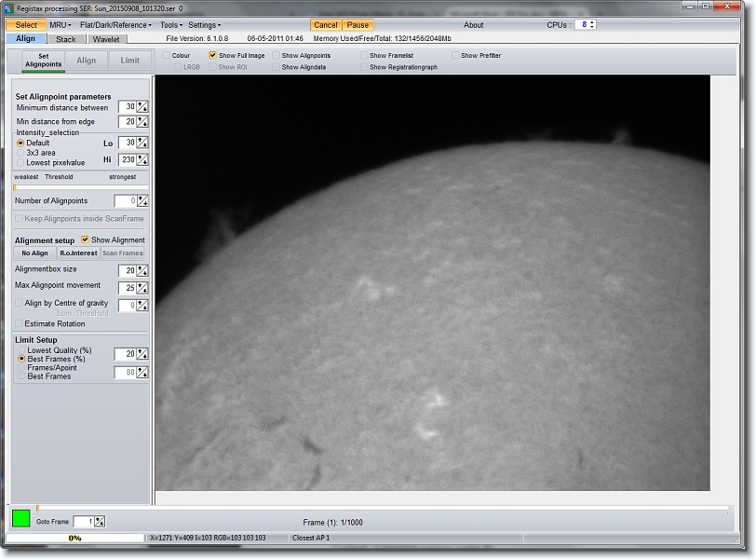Viewport: 756px width, 560px height.
Task: Adjust Best Frames percent spinner
Action: point(142,354)
